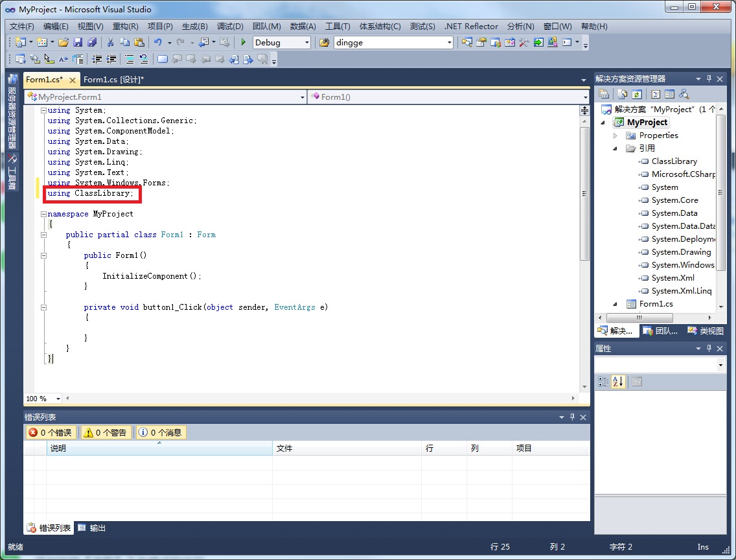Image resolution: width=736 pixels, height=560 pixels.
Task: Click Display an Object Member List icon
Action: tap(20, 59)
